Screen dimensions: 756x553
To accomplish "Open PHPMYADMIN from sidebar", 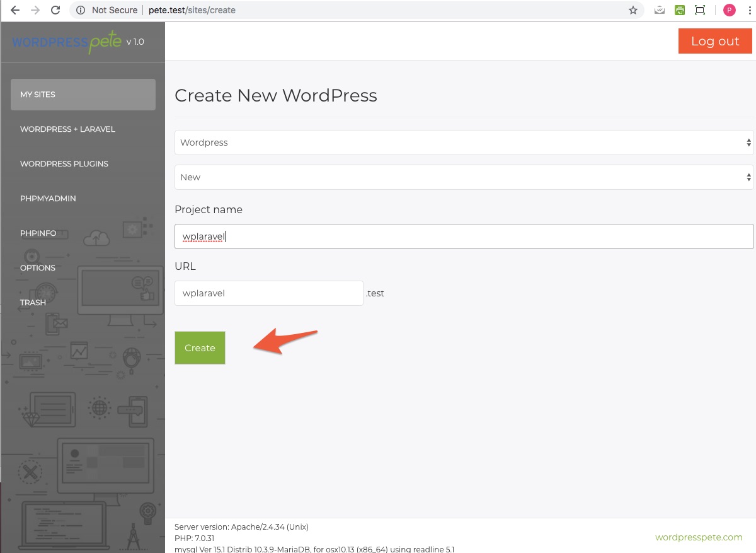I will pyautogui.click(x=48, y=199).
